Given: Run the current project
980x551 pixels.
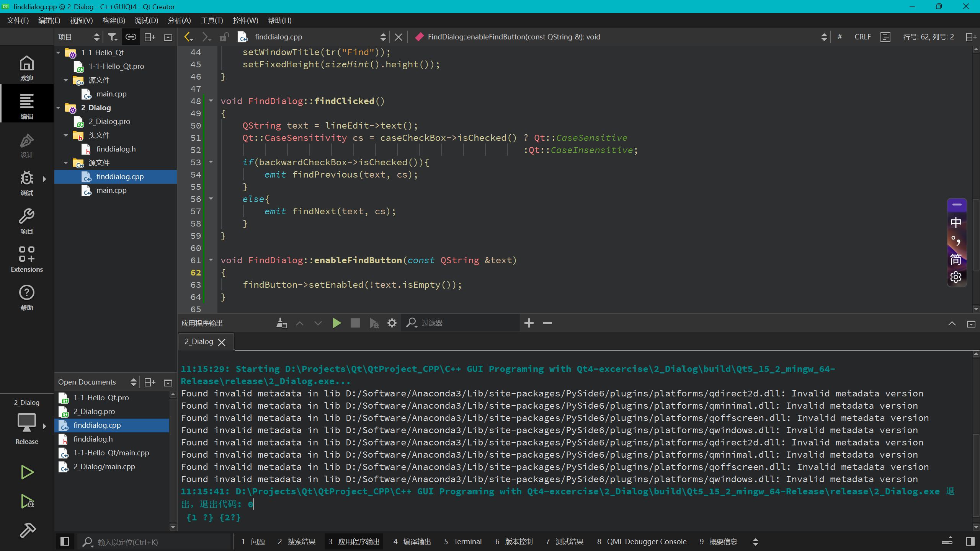Looking at the screenshot, I should [x=27, y=472].
